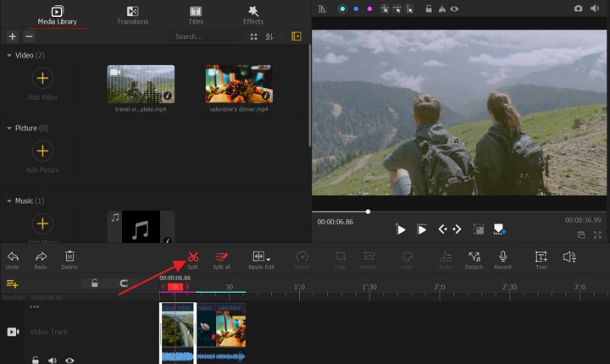Mute the Video Track audio
This screenshot has width=610, height=364.
[51, 360]
